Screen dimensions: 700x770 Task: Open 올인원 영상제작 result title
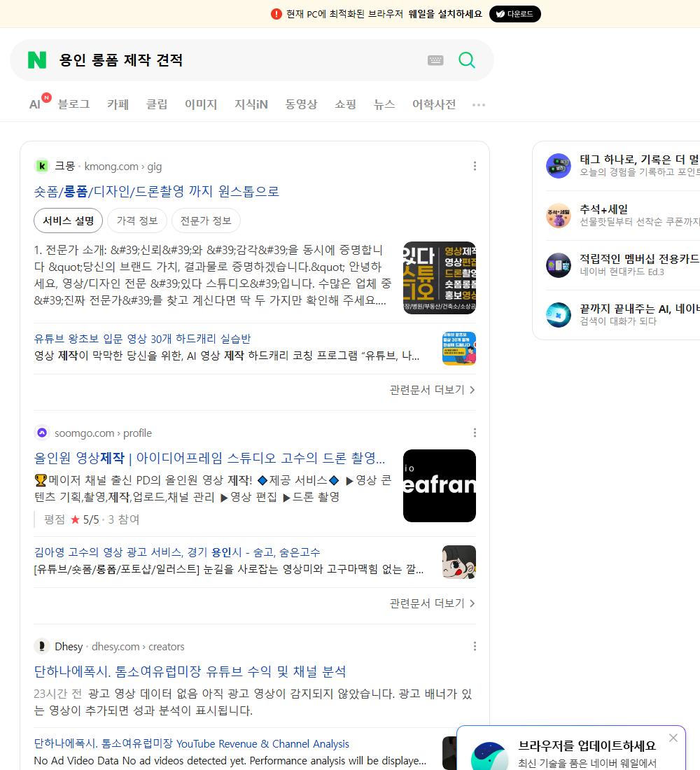[x=209, y=458]
